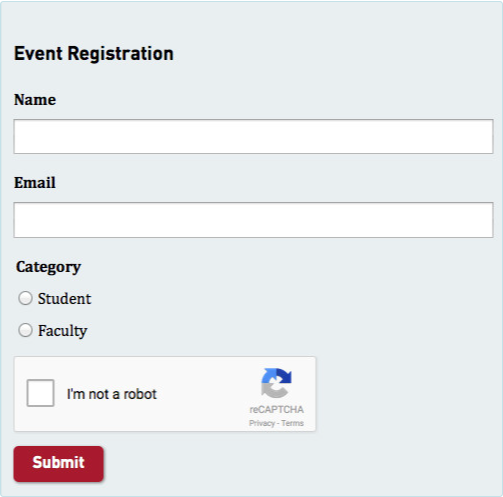Image resolution: width=503 pixels, height=497 pixels.
Task: Click the gray arrow of the reCAPTCHA logo
Action: [273, 390]
